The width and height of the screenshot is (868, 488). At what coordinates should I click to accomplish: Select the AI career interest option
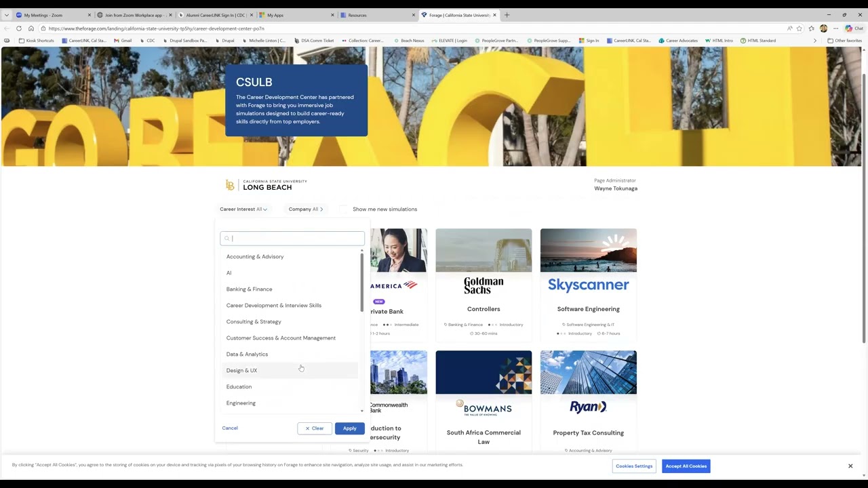pyautogui.click(x=290, y=273)
